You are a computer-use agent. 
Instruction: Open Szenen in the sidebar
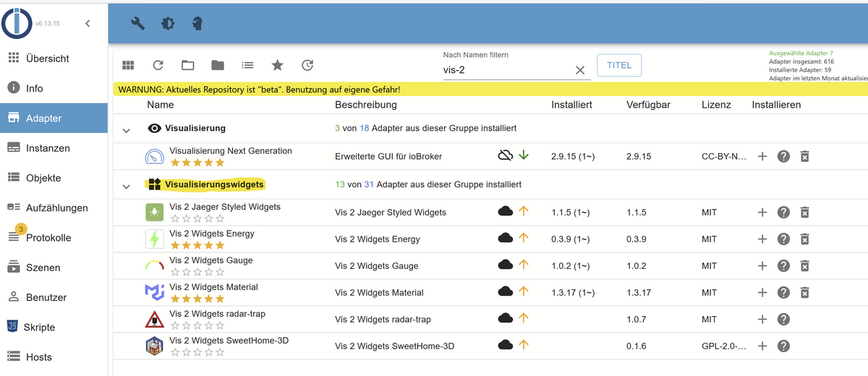(x=54, y=268)
